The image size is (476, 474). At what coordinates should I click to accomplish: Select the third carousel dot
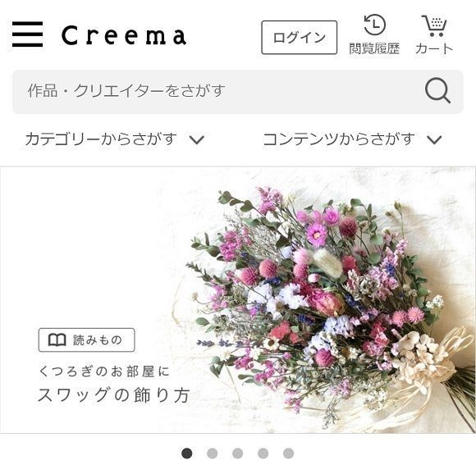237,453
